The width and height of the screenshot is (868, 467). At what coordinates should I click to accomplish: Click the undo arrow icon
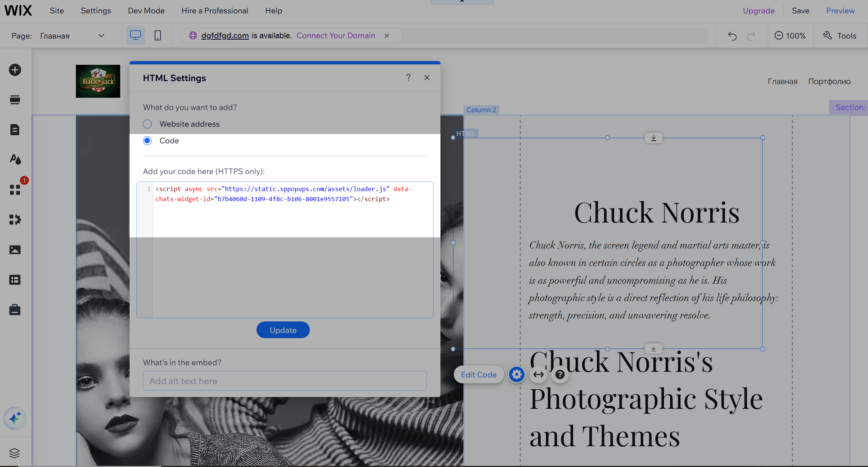pos(732,36)
